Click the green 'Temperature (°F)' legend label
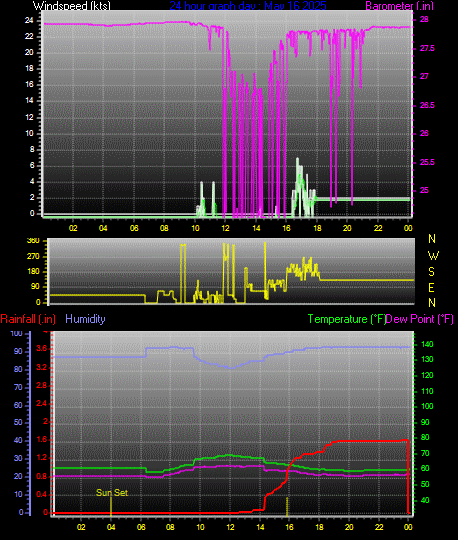Image resolution: width=458 pixels, height=540 pixels. tap(346, 319)
